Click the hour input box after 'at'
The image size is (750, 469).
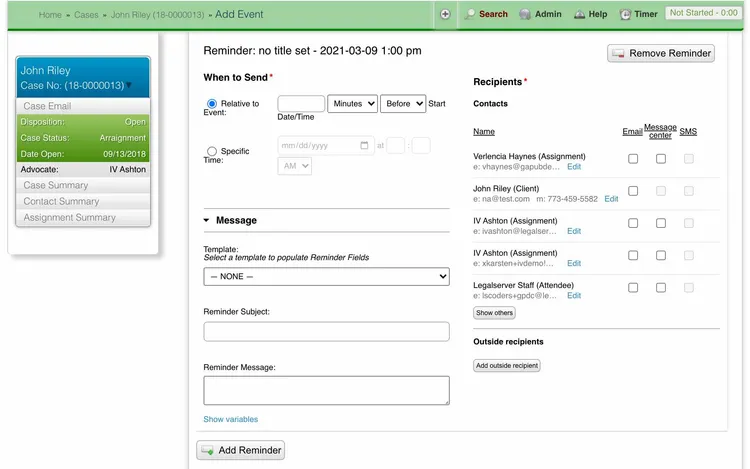(396, 145)
